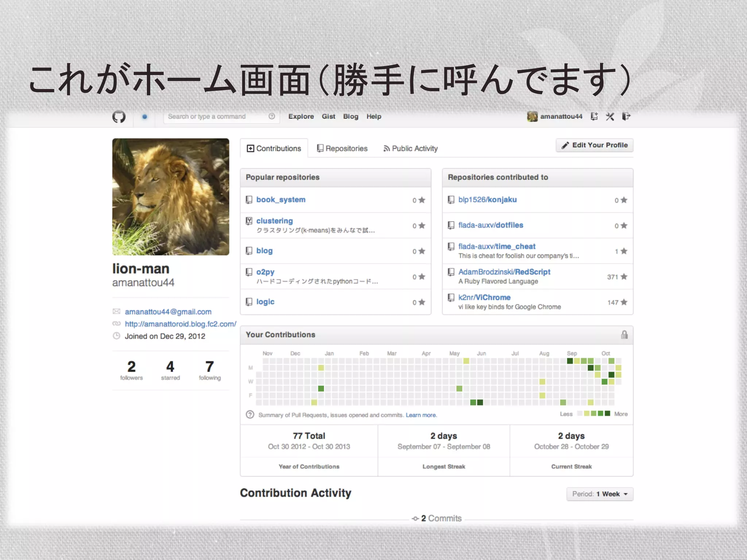747x560 pixels.
Task: Click the search help question mark icon
Action: click(272, 116)
